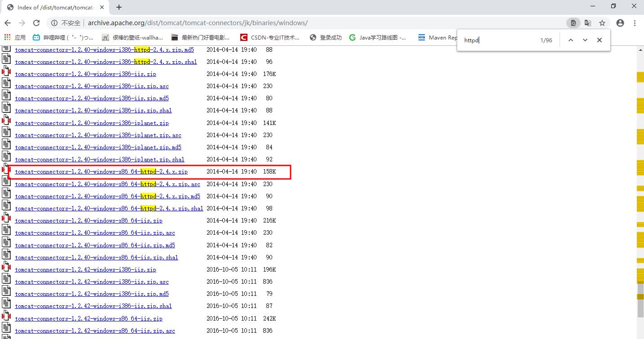This screenshot has height=339, width=644.
Task: Click the archive icon beside 1.2.42-windows-i386-iis.zip
Action: tap(6, 267)
